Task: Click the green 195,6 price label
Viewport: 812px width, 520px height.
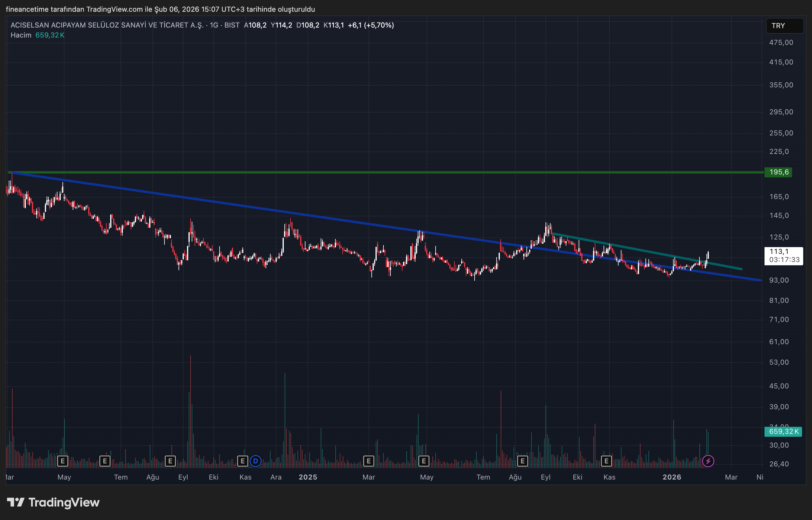Action: pos(779,172)
